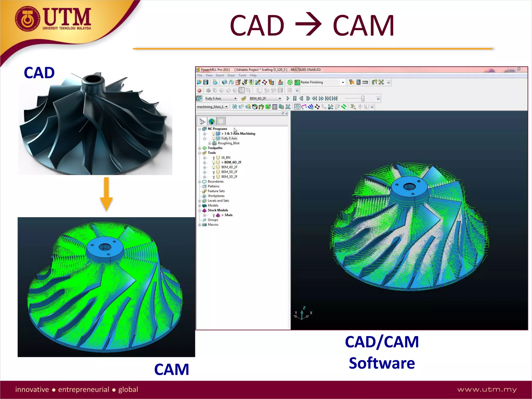The image size is (532, 399).
Task: Switch to the recycle bin tab
Action: tap(221, 121)
